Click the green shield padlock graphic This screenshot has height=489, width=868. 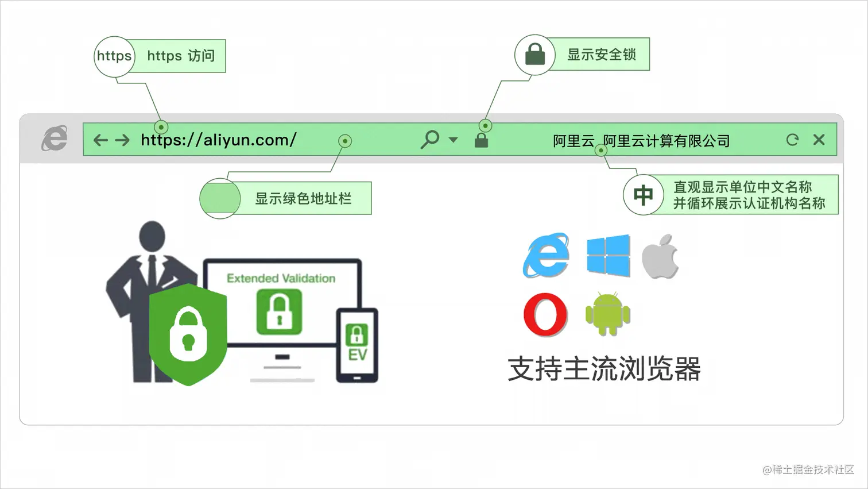[x=188, y=334]
